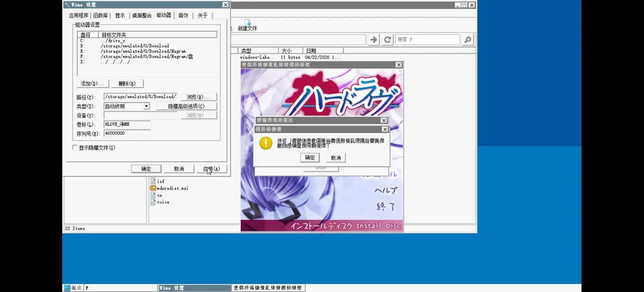Screen dimensions: 644x292
Task: Click 取消 in Wine settings window
Action: pyautogui.click(x=179, y=169)
